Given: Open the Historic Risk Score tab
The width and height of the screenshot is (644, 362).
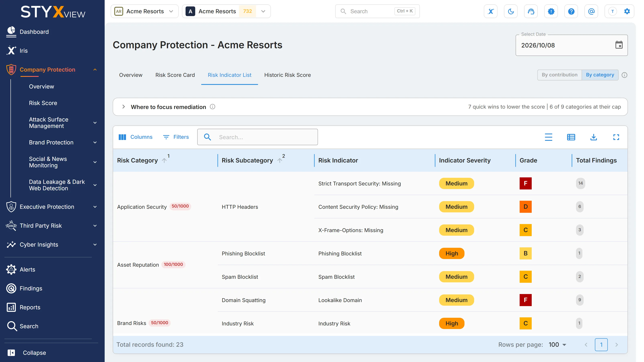Looking at the screenshot, I should [x=288, y=75].
